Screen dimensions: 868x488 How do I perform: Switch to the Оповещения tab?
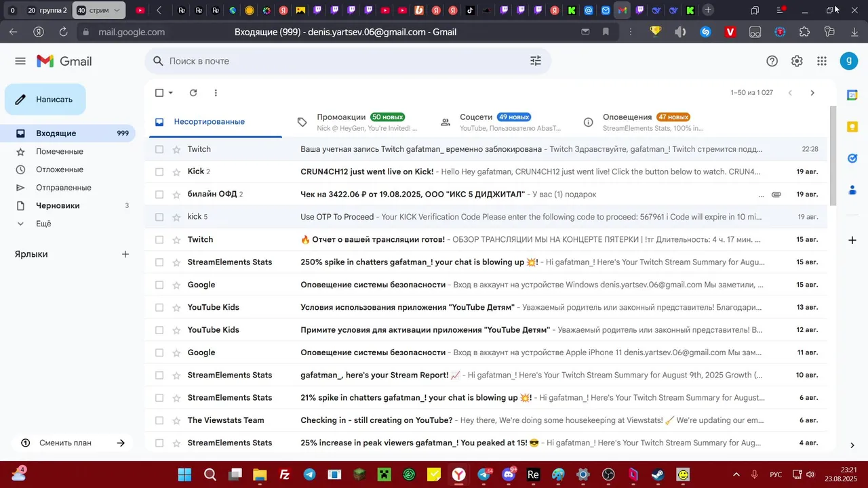point(646,122)
